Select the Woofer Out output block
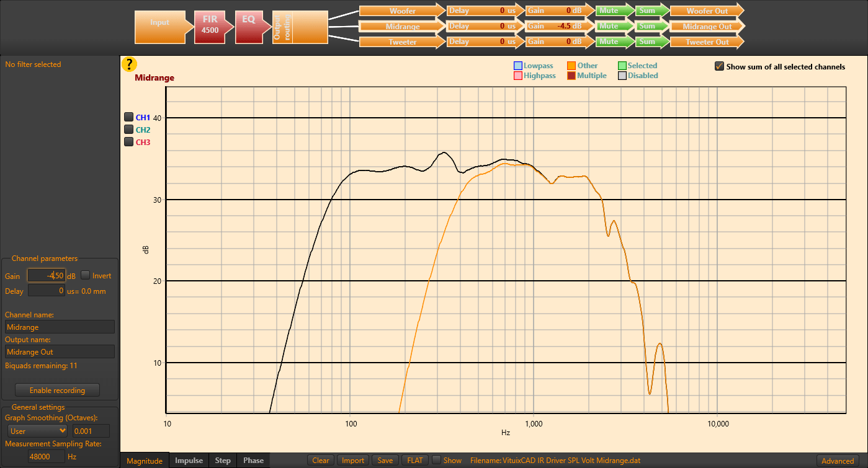 pos(707,11)
